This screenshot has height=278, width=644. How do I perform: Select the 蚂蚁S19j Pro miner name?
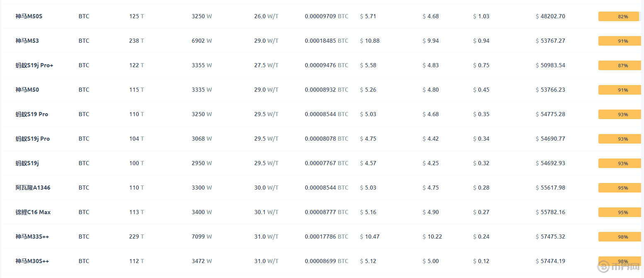(x=33, y=139)
